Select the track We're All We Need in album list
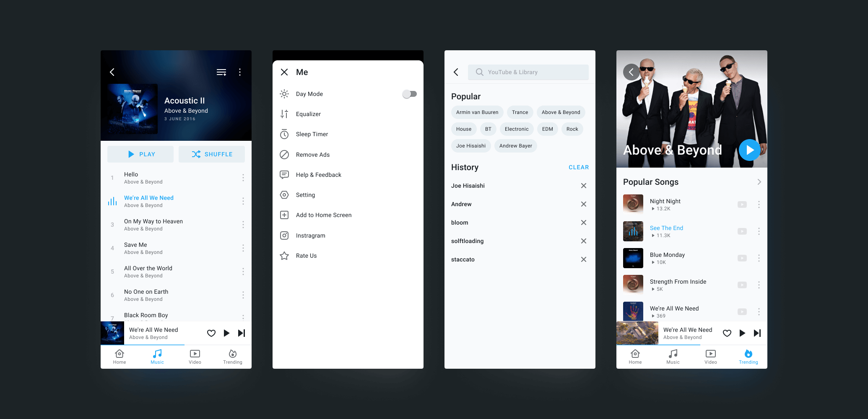This screenshot has height=419, width=868. click(x=176, y=201)
